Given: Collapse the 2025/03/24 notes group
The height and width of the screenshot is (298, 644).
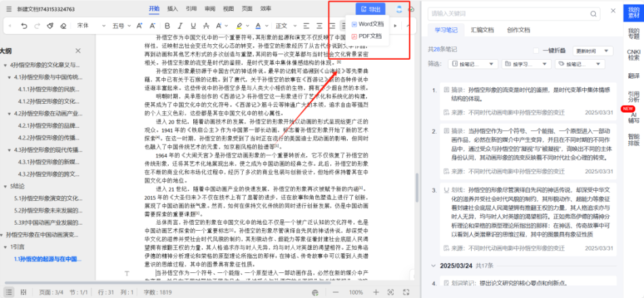Looking at the screenshot, I should coord(433,265).
